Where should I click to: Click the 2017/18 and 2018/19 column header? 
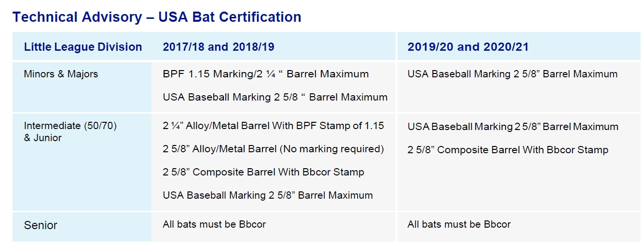pyautogui.click(x=219, y=47)
